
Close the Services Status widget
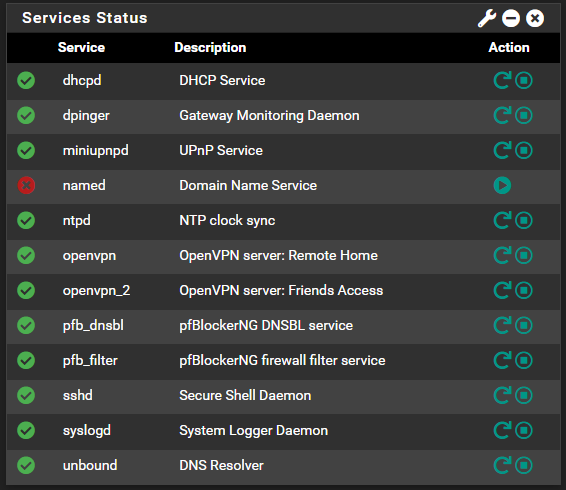(535, 18)
